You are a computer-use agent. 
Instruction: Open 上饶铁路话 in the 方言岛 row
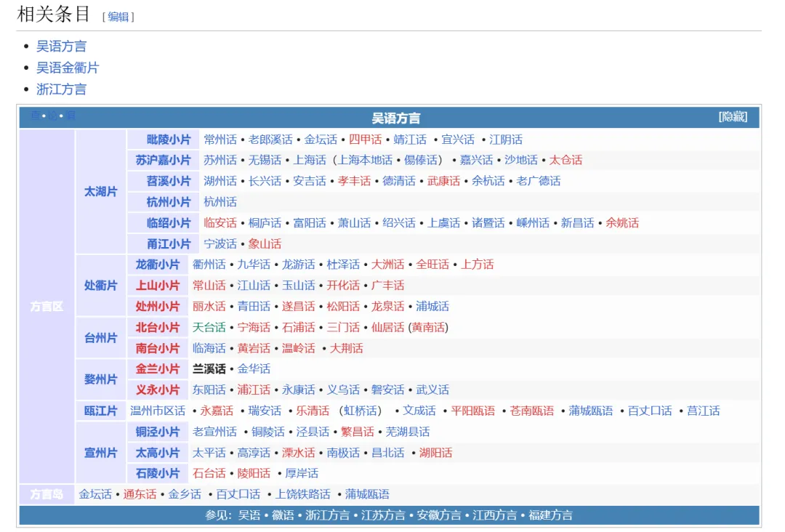pos(303,494)
